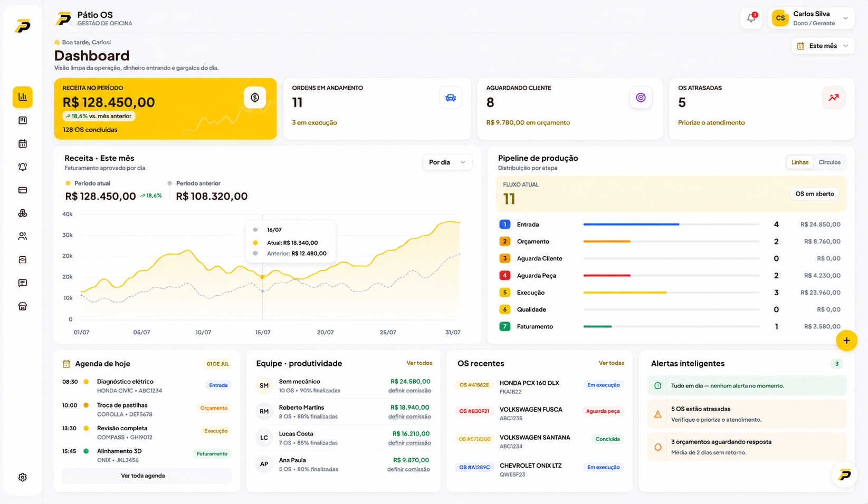Open the Por dia chart granularity dropdown
868x504 pixels.
coord(447,162)
